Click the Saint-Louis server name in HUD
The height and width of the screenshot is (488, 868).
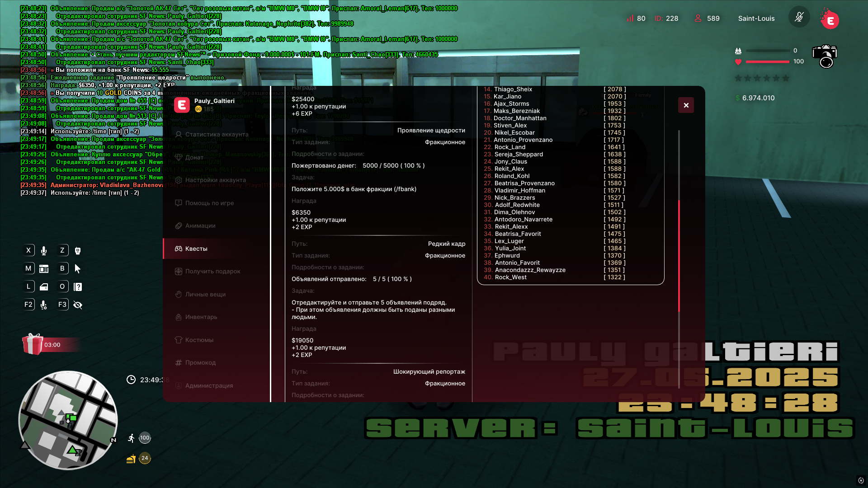click(x=756, y=18)
